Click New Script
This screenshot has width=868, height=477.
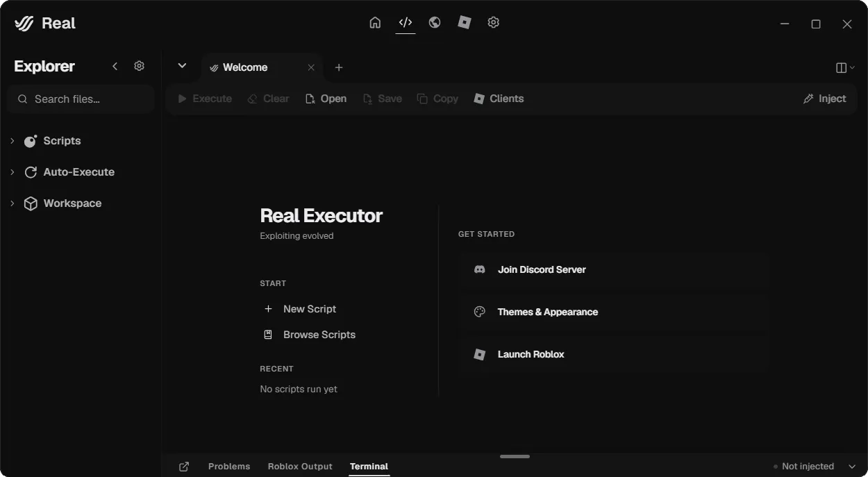(x=299, y=309)
